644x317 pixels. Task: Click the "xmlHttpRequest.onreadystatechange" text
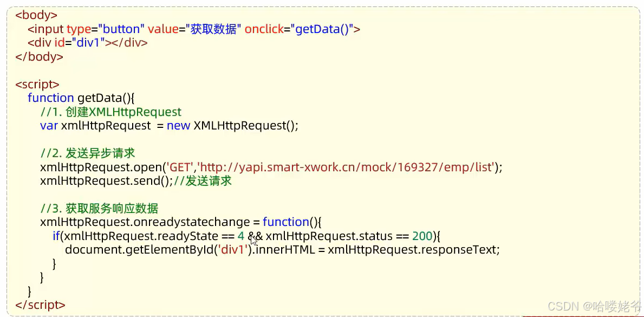(x=145, y=222)
